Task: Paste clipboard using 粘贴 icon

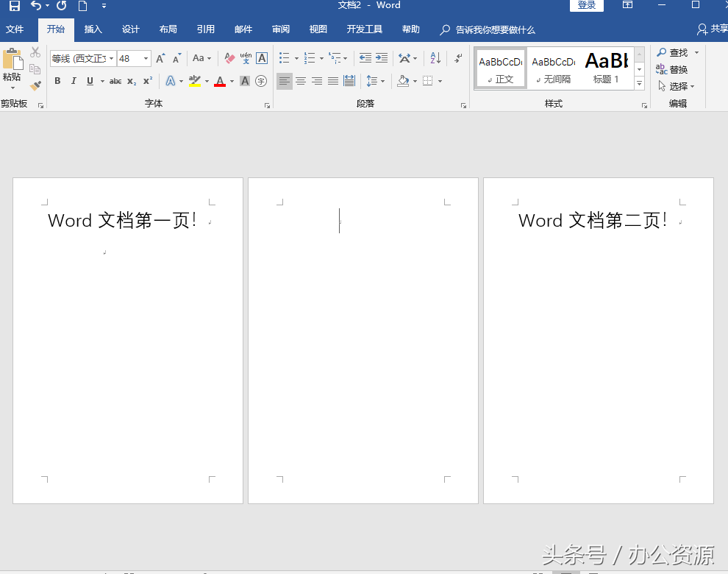Action: (x=13, y=60)
